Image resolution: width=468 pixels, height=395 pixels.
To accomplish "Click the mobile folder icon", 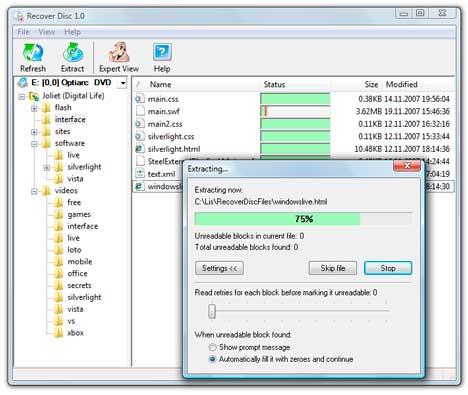I will (x=59, y=262).
